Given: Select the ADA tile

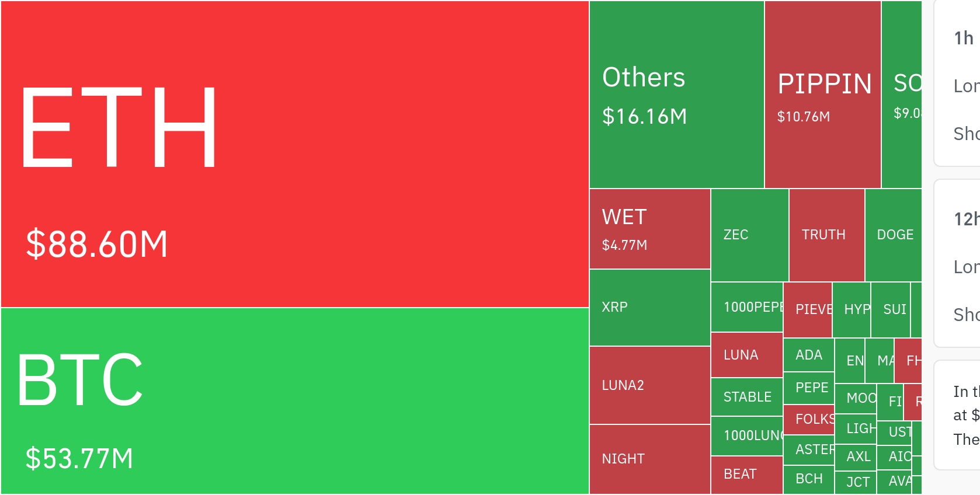Looking at the screenshot, I should tap(809, 355).
